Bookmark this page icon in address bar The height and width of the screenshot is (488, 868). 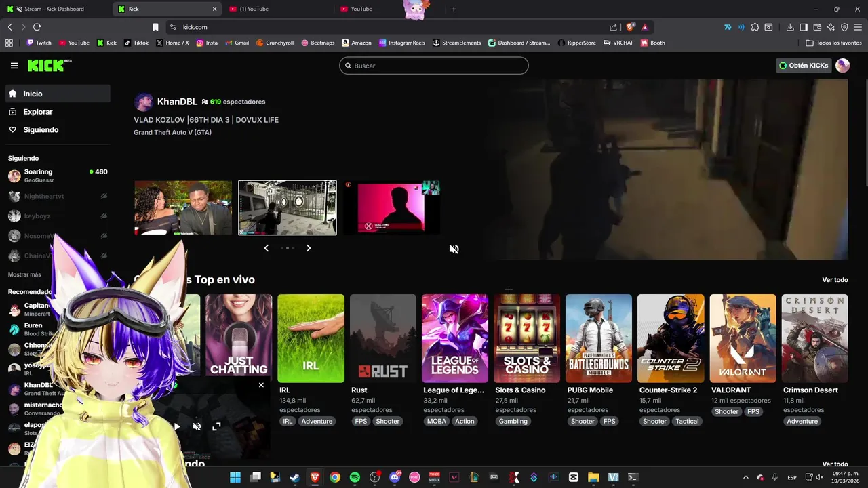click(x=155, y=27)
